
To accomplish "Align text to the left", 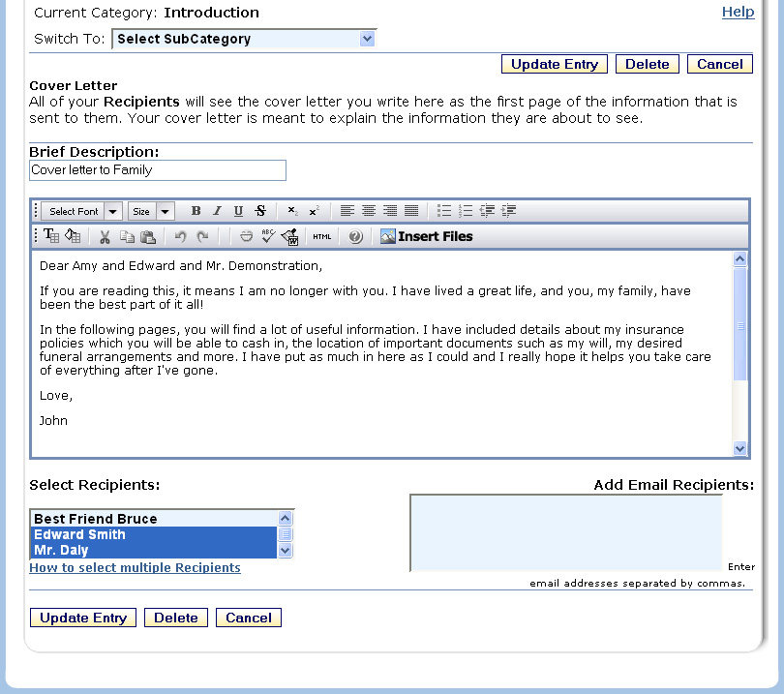I will (x=347, y=211).
